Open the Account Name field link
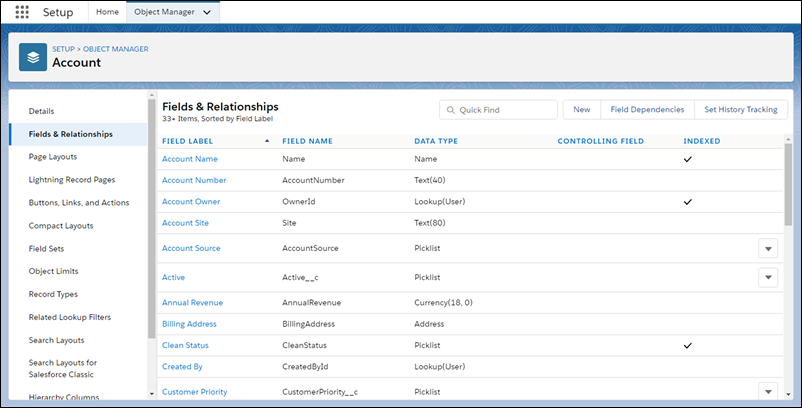This screenshot has width=802, height=408. [x=190, y=159]
